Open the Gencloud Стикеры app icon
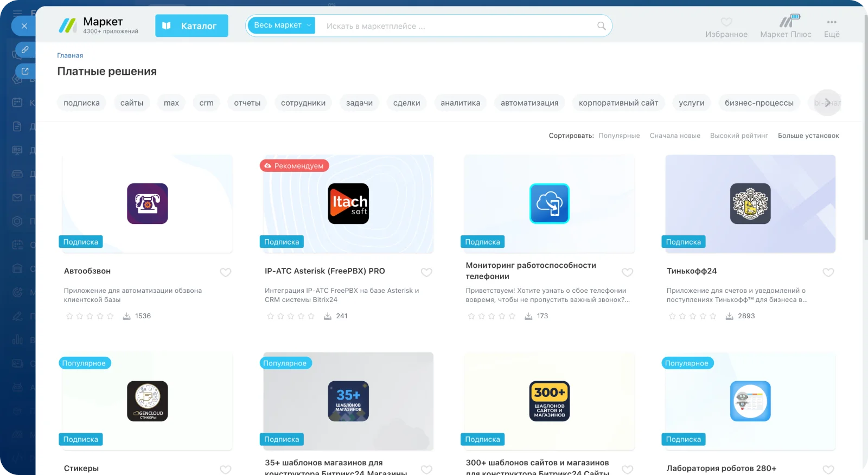The height and width of the screenshot is (475, 868). 148,401
